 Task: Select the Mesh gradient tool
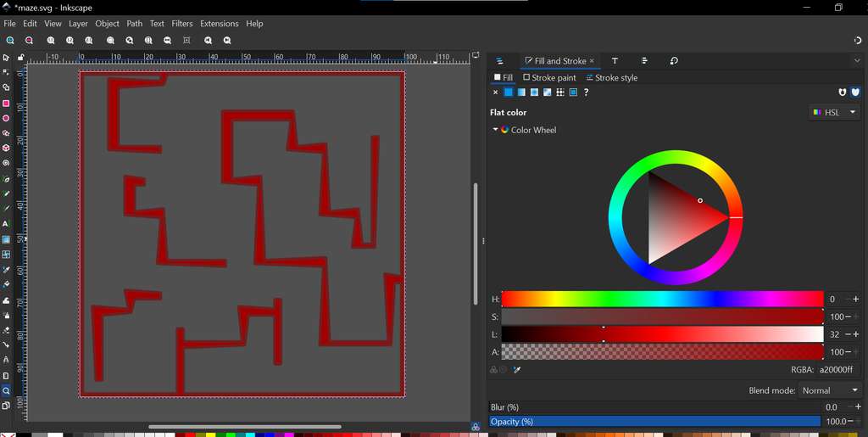6,255
